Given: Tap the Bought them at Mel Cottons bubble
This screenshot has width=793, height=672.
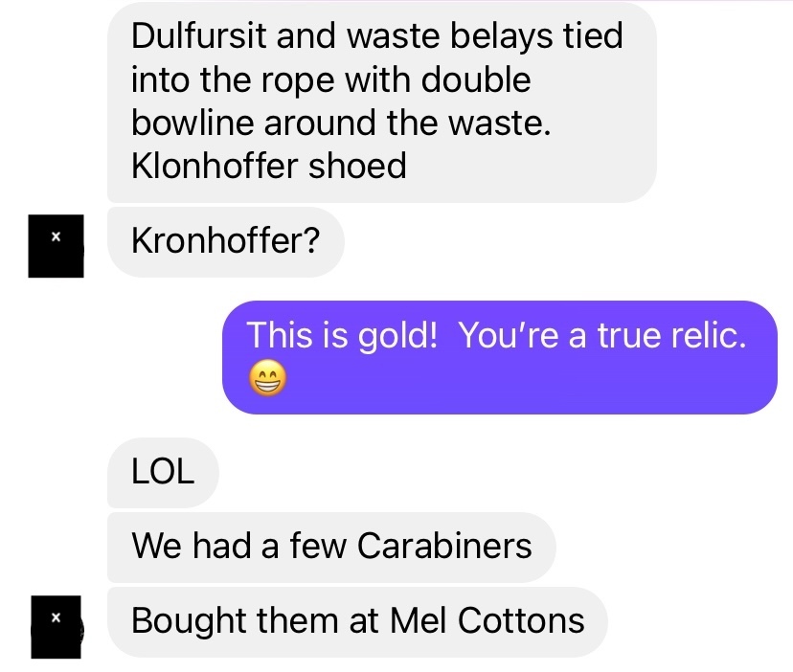Looking at the screenshot, I should tap(357, 622).
